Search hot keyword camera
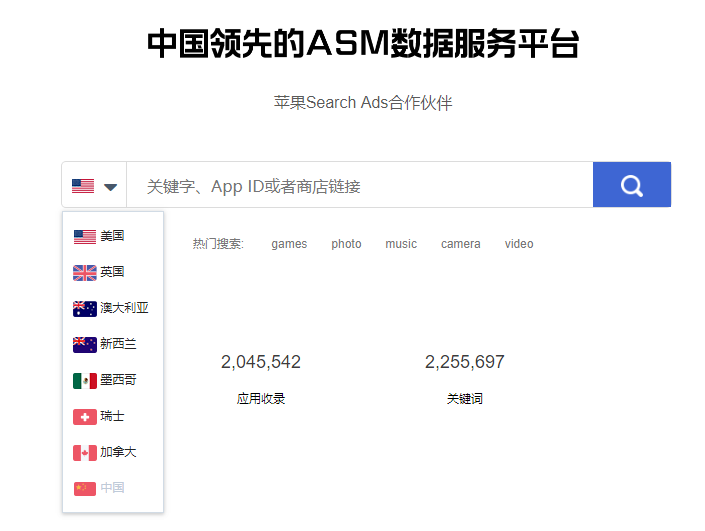 [460, 244]
